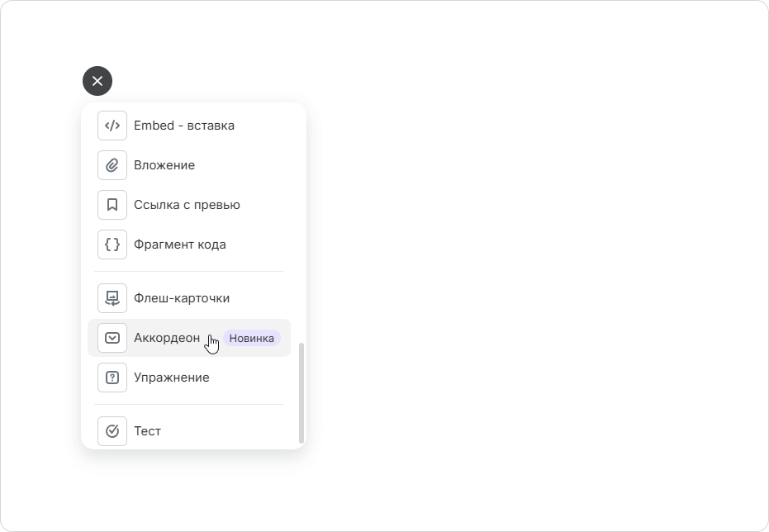Choose "Embed - вставка" menu entry
The height and width of the screenshot is (532, 769).
point(189,126)
